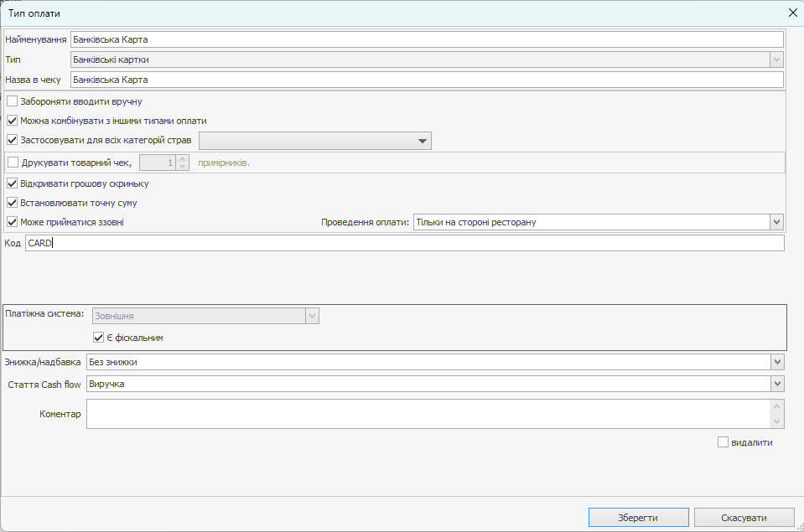The height and width of the screenshot is (532, 804).
Task: Open the dish categories dropdown
Action: click(423, 141)
